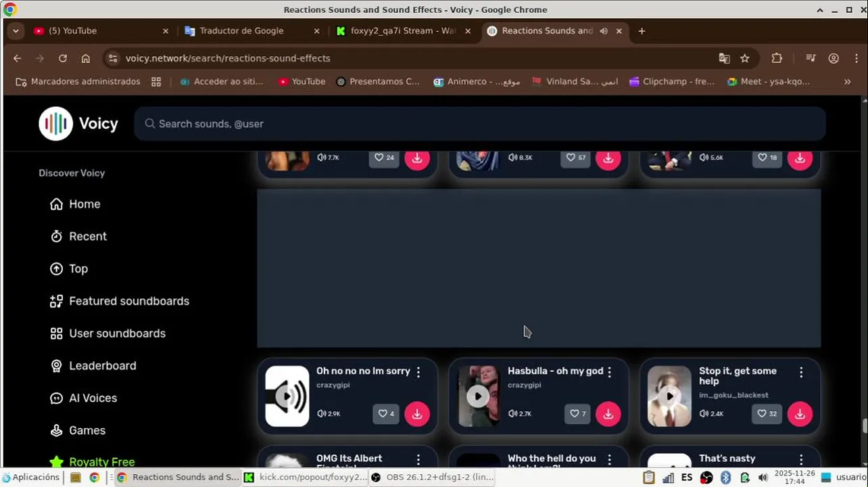Focus the Search sounds field
The image size is (868, 487).
480,124
